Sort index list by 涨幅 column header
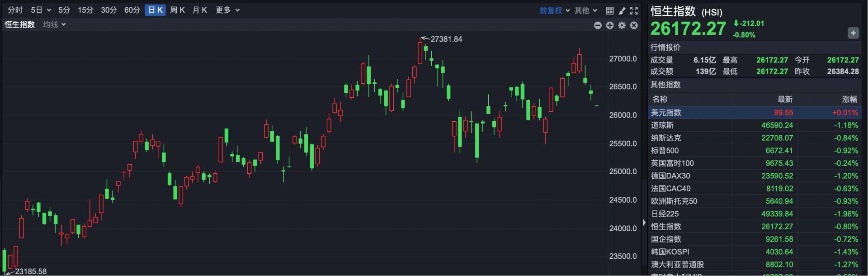Viewport: 868px width, 276px height. coord(849,99)
